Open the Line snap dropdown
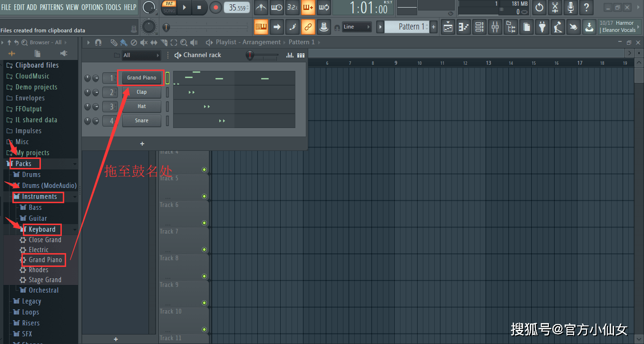The height and width of the screenshot is (344, 644). click(x=357, y=27)
